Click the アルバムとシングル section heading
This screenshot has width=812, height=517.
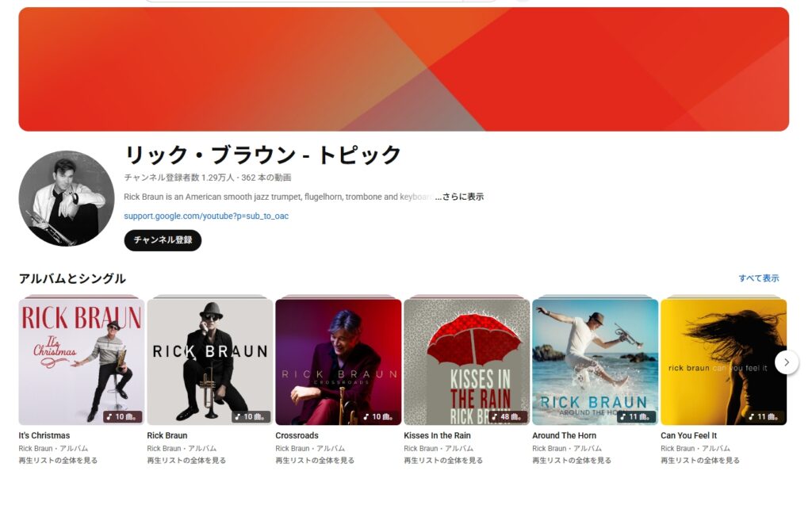click(72, 278)
